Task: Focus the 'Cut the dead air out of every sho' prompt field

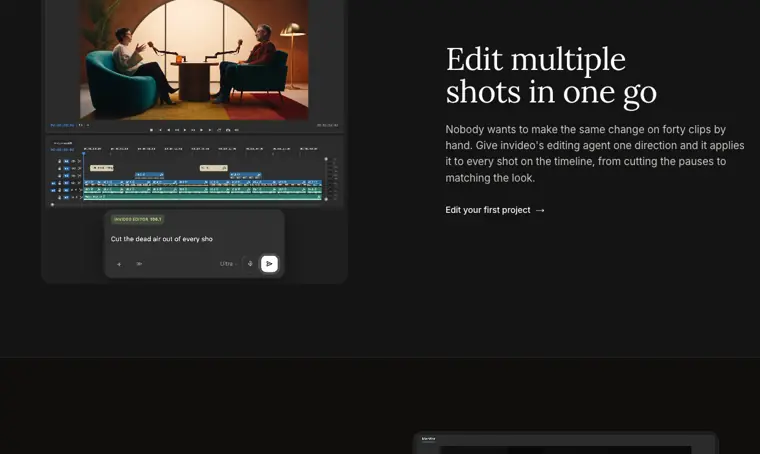Action: point(161,239)
